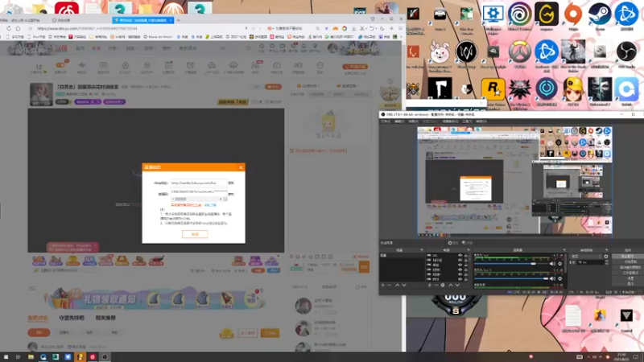This screenshot has width=644, height=362.
Task: Mute the Mic/Aux 2 channel
Action: tap(552, 278)
